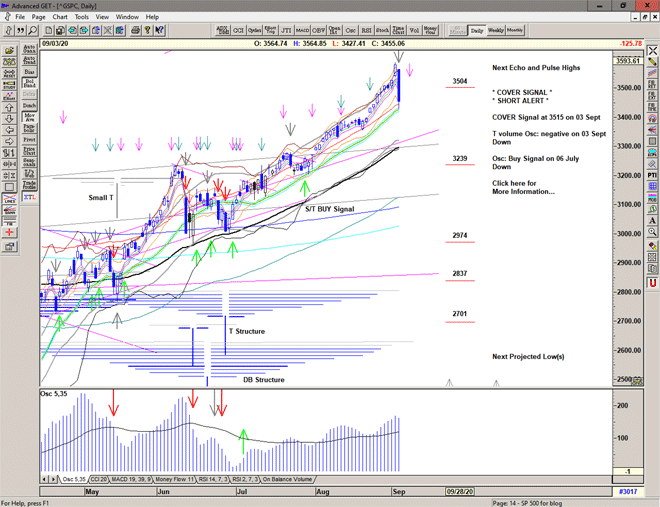The image size is (660, 507).
Task: Click the Trade Profile tool button
Action: (29, 186)
